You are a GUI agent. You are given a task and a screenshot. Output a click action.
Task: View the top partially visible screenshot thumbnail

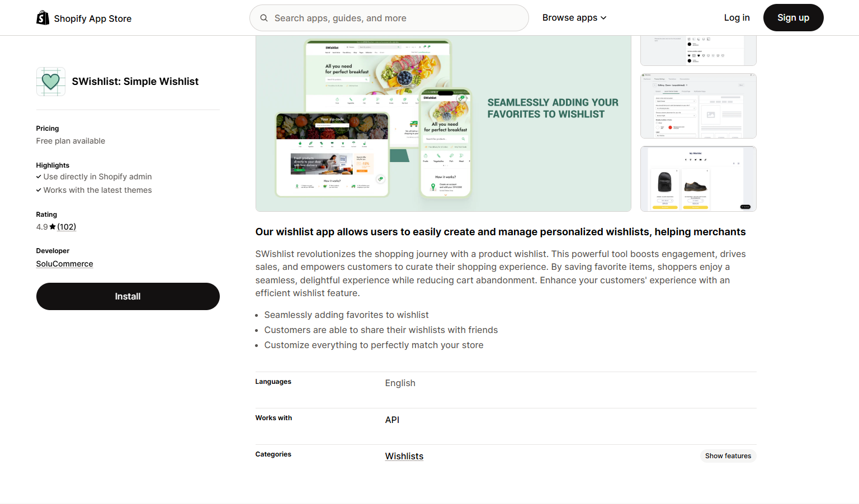698,50
